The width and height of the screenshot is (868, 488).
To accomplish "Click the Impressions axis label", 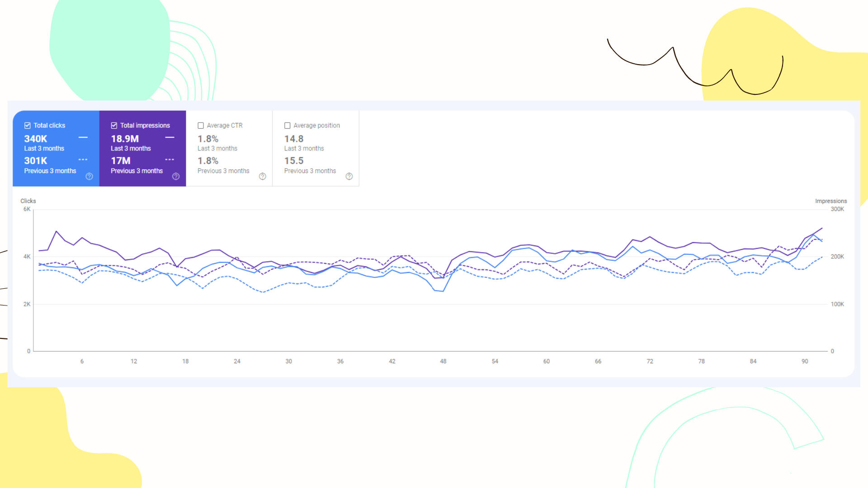I will tap(830, 201).
